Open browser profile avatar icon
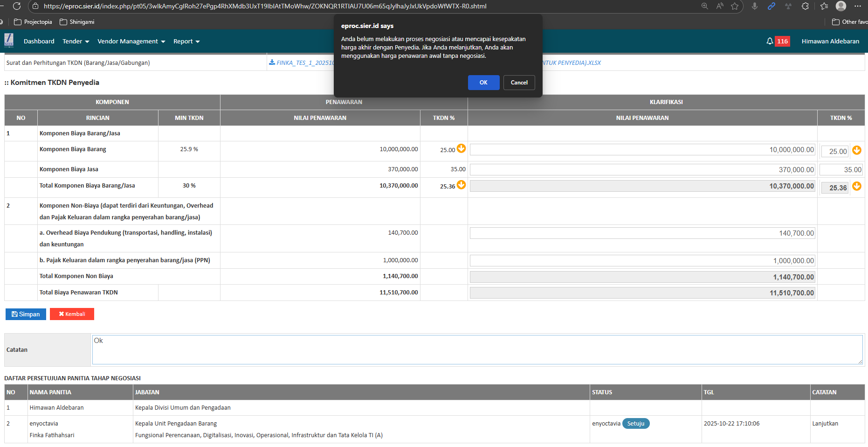Screen dimensions: 868x447 click(x=840, y=6)
